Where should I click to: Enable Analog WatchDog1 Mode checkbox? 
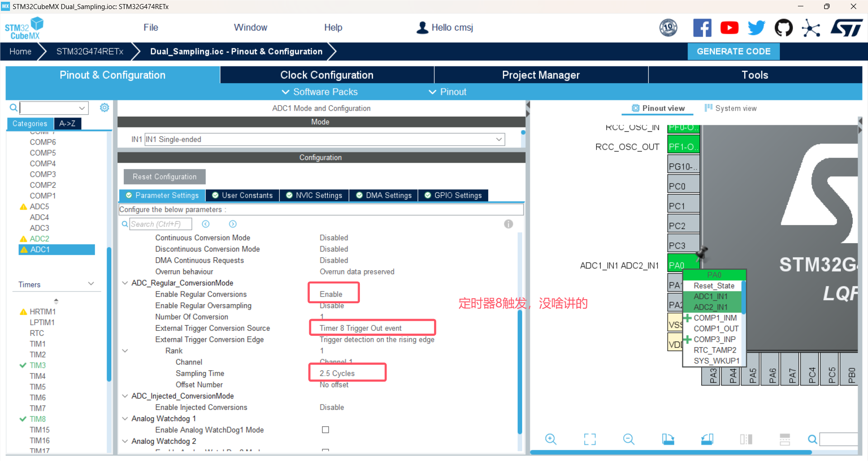325,430
